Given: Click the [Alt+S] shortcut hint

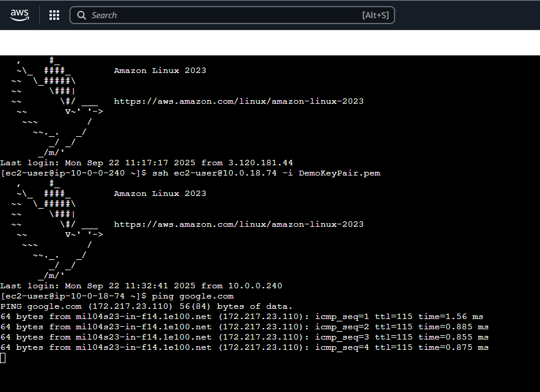Looking at the screenshot, I should [375, 15].
